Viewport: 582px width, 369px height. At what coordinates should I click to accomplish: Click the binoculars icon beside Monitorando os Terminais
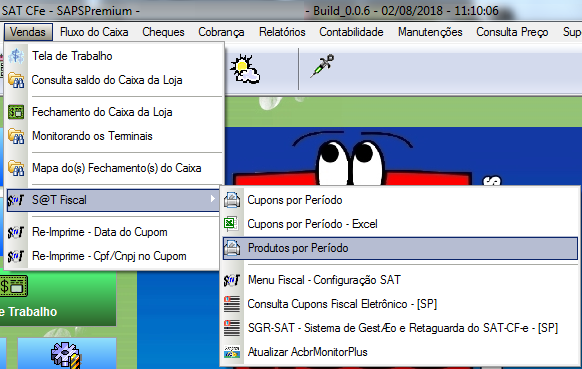(x=16, y=136)
